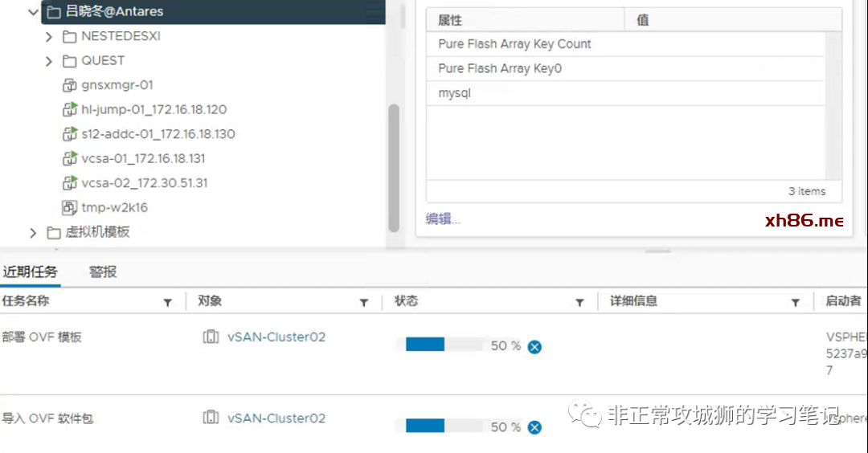Click the s12-addc-01 VM icon

pyautogui.click(x=69, y=134)
